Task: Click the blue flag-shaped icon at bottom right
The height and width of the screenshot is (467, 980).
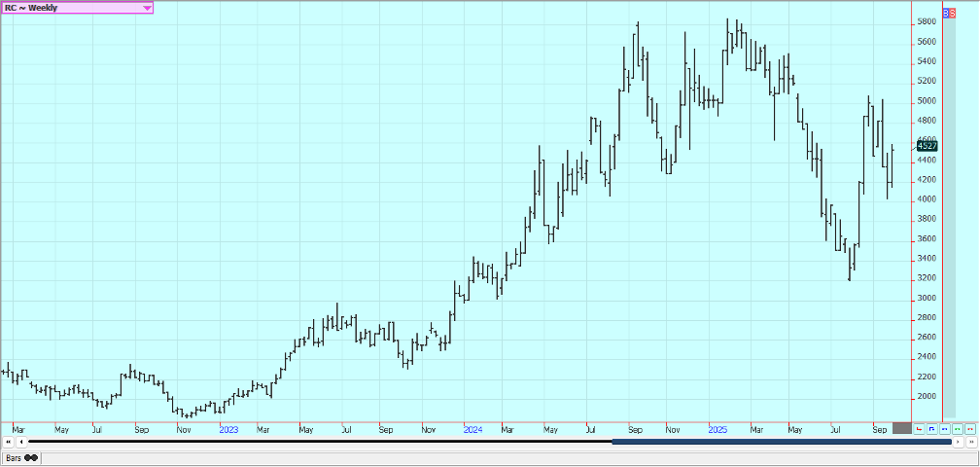Action: (x=931, y=428)
